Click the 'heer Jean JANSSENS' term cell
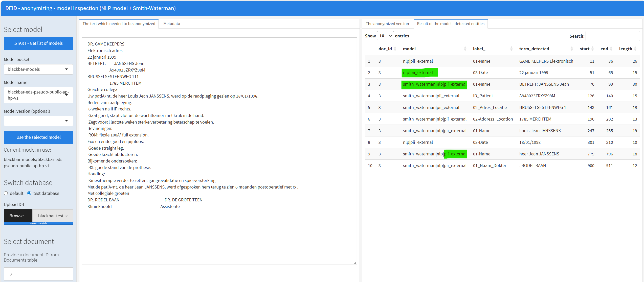 [x=539, y=154]
